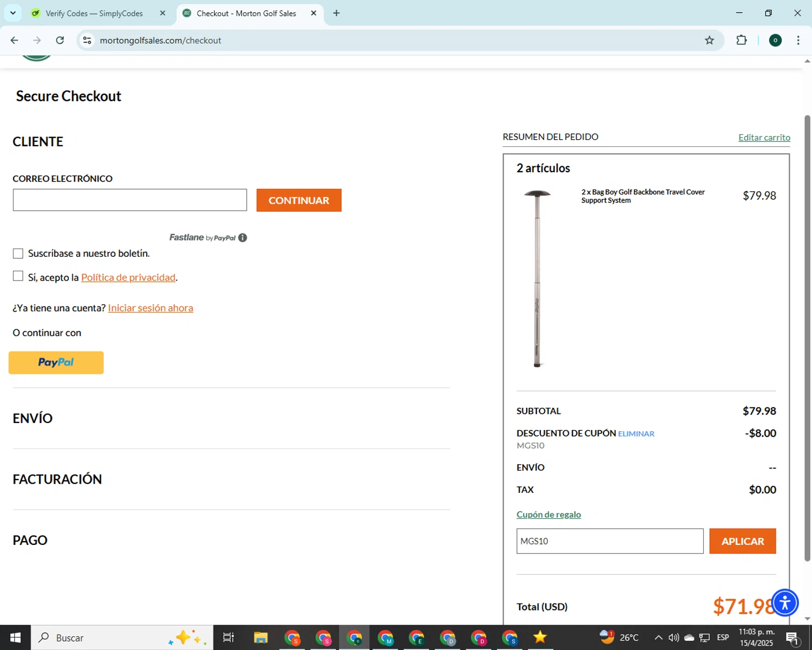Open the volume control

pos(673,638)
